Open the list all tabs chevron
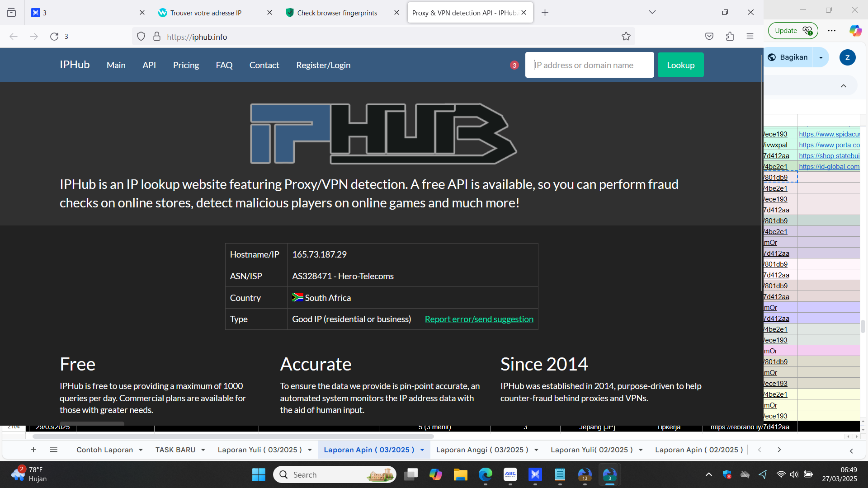Viewport: 868px width, 488px height. 652,12
